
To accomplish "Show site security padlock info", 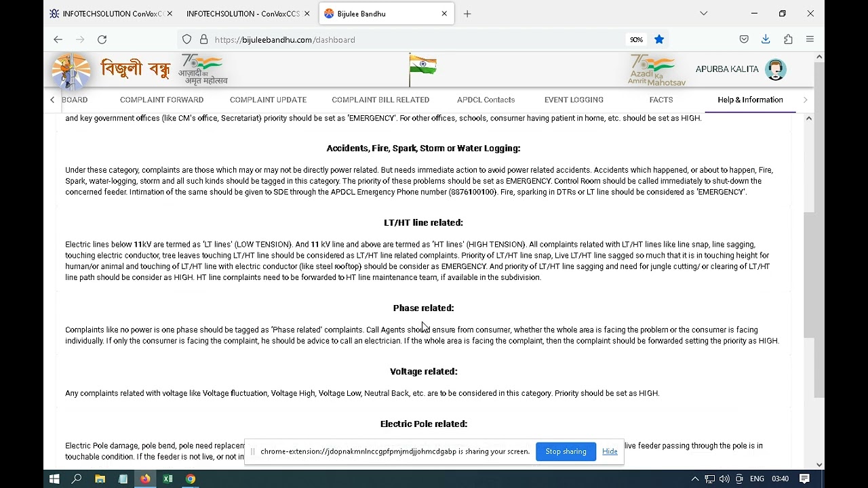I will pyautogui.click(x=203, y=39).
